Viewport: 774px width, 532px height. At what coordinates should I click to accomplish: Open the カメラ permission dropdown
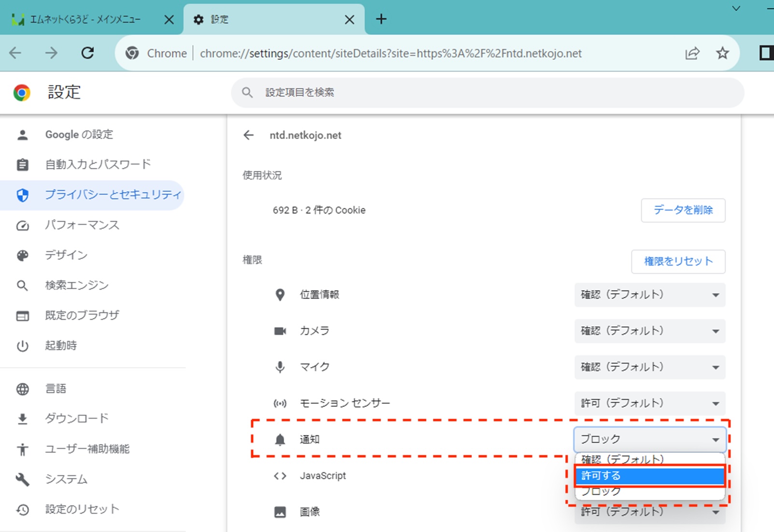pyautogui.click(x=649, y=331)
